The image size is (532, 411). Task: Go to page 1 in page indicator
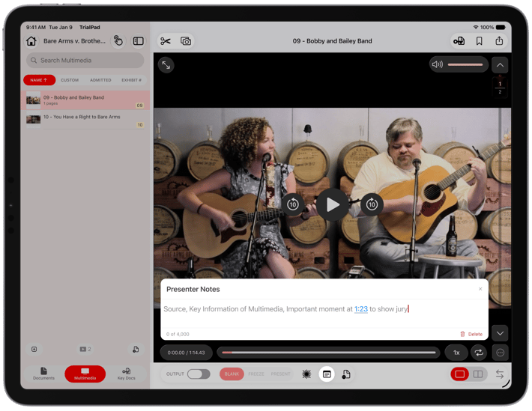[500, 84]
